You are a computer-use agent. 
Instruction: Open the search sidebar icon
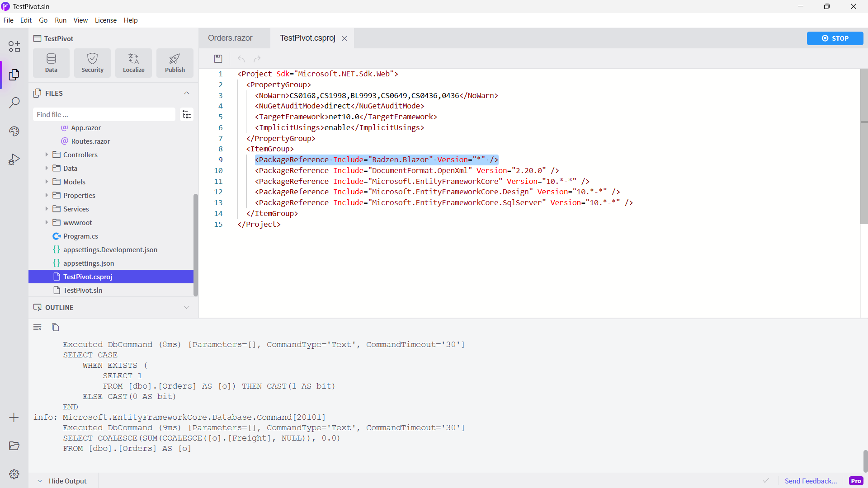(x=14, y=103)
